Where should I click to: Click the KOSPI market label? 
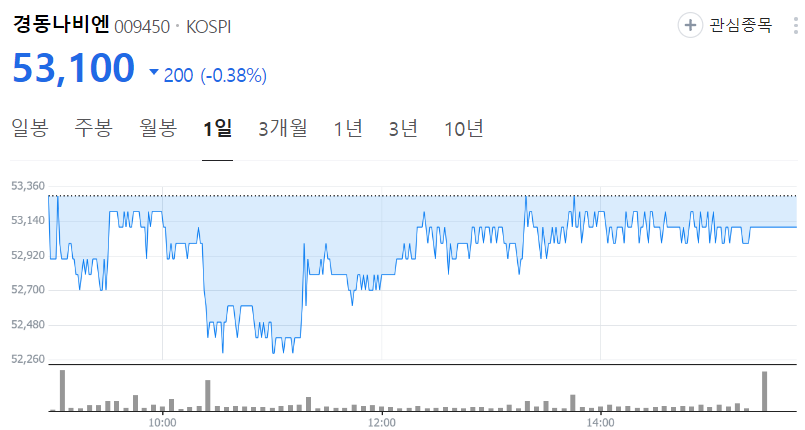(208, 27)
